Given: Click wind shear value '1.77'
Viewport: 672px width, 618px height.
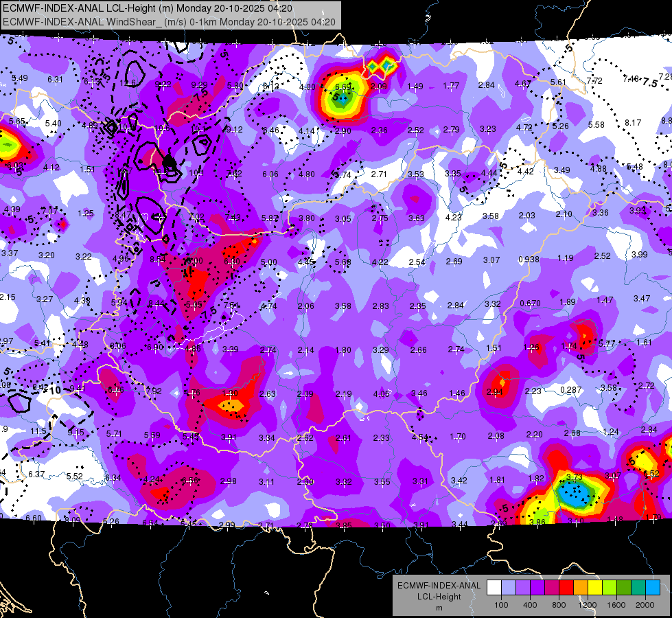Looking at the screenshot, I should pyautogui.click(x=451, y=86).
